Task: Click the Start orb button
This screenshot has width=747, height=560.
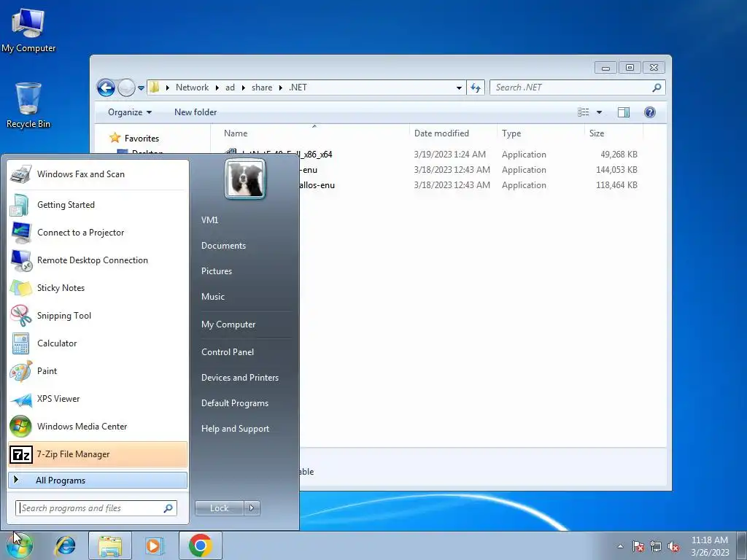Action: pyautogui.click(x=20, y=545)
